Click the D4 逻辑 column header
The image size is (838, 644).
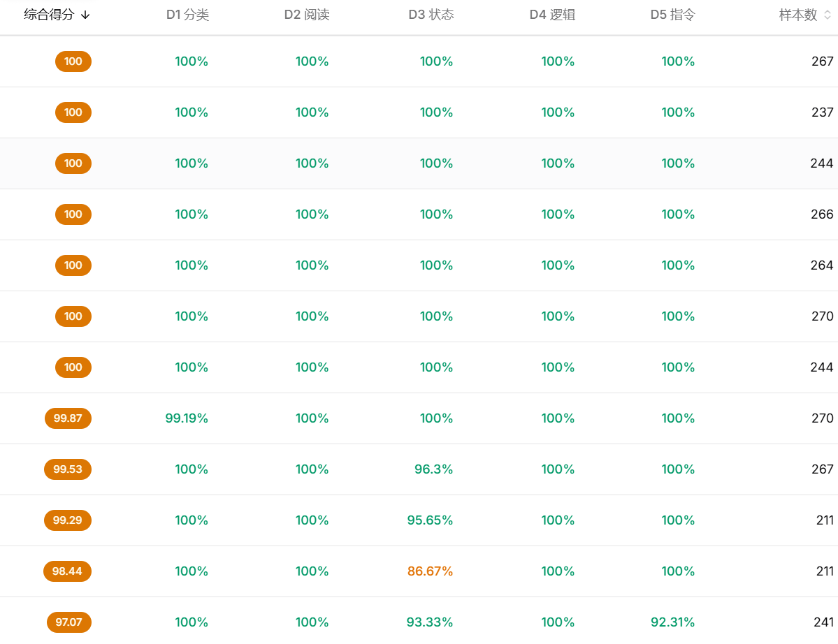[553, 15]
